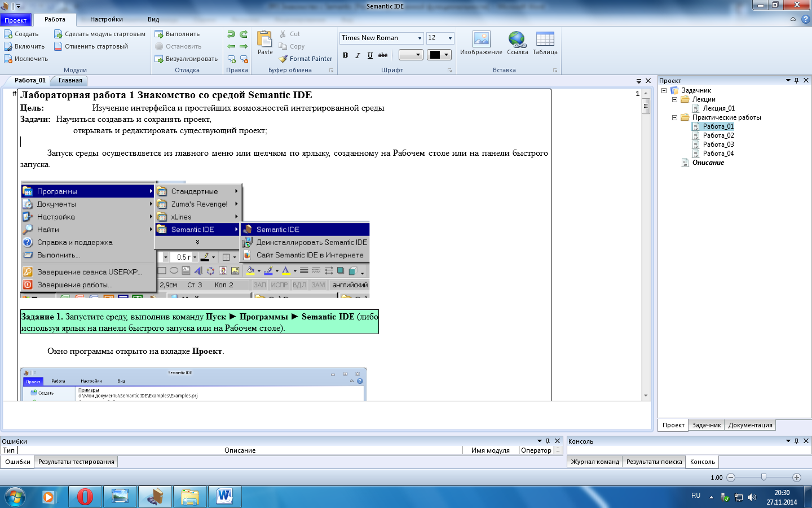
Task: Run the module with Выполнить
Action: pyautogui.click(x=177, y=34)
